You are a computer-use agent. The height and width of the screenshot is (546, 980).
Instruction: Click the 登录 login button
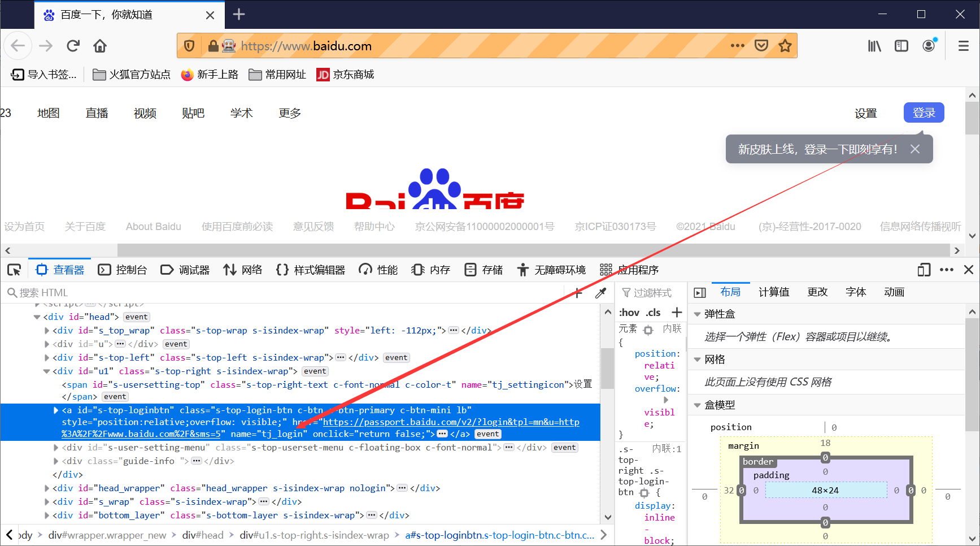924,112
